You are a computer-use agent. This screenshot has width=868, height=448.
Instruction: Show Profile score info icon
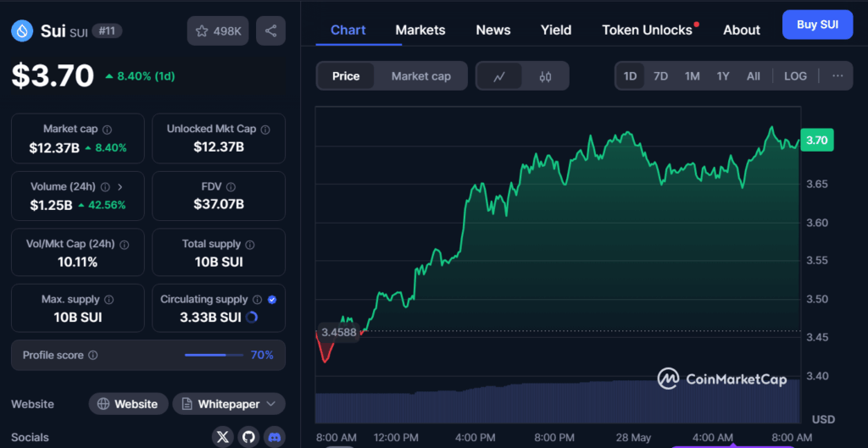click(93, 355)
